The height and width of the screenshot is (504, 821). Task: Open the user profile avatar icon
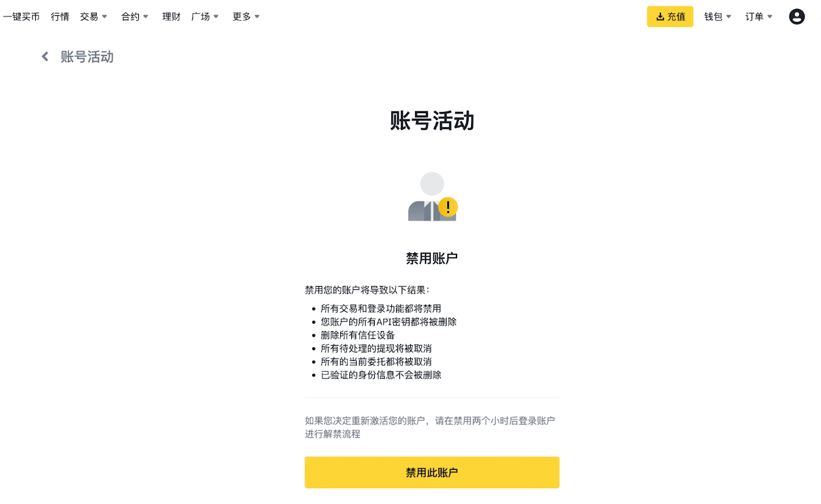point(797,16)
